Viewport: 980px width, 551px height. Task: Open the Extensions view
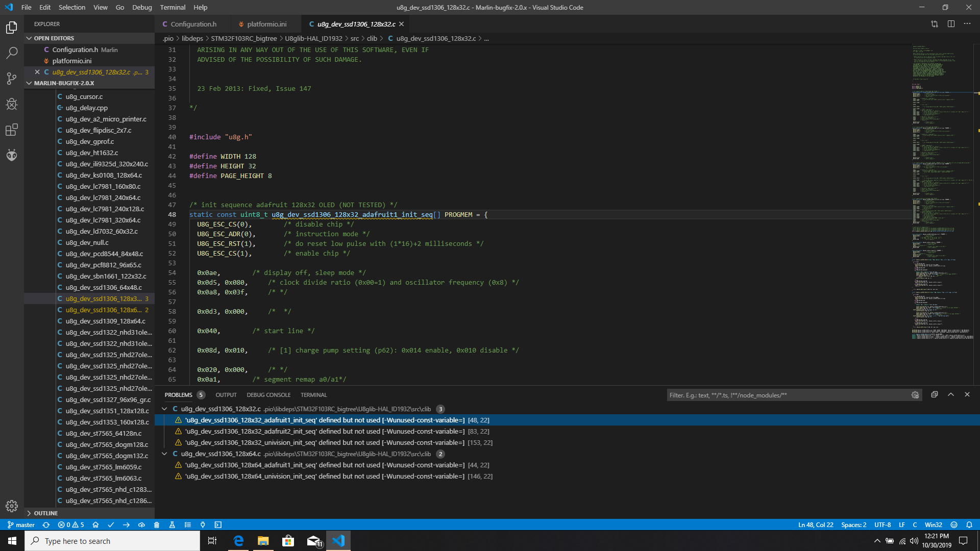11,130
